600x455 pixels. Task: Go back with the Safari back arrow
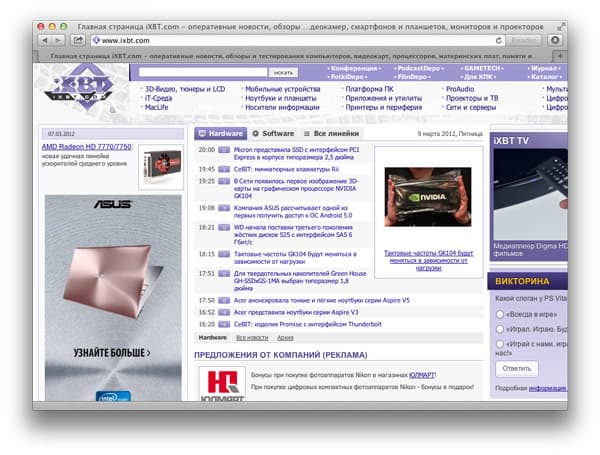(x=45, y=40)
